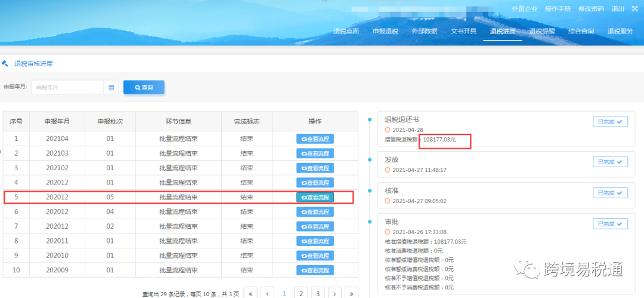Click the 退出 logout link
Viewport: 644px width, 298px height.
[618, 9]
